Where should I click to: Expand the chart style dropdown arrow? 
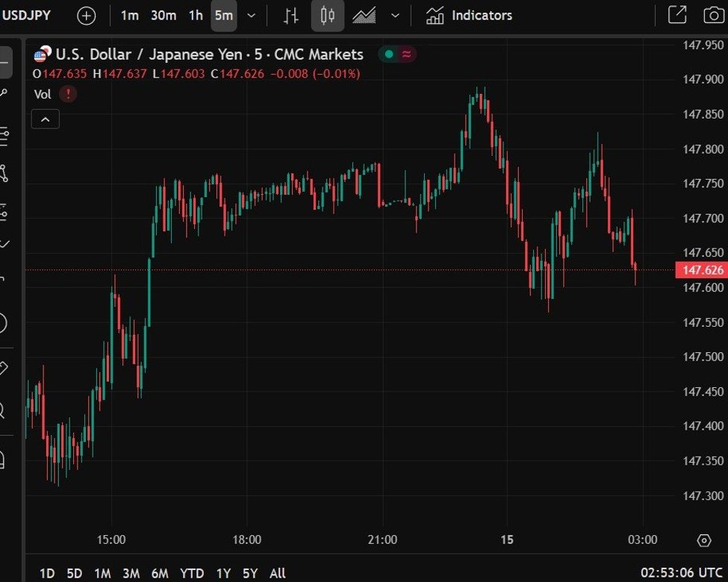396,16
